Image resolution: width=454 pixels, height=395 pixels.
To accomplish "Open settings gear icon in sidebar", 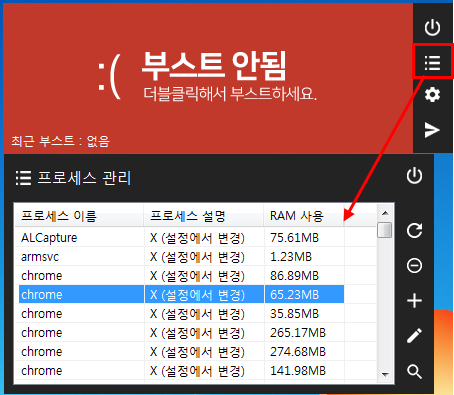I will (432, 95).
